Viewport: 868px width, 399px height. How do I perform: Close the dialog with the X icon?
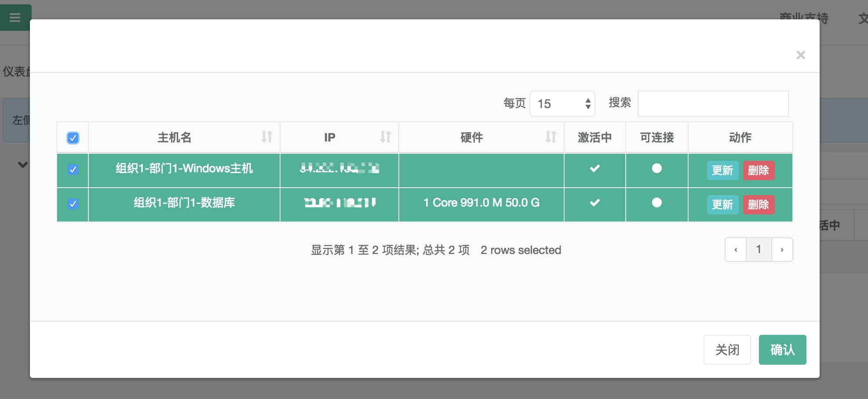coord(801,55)
